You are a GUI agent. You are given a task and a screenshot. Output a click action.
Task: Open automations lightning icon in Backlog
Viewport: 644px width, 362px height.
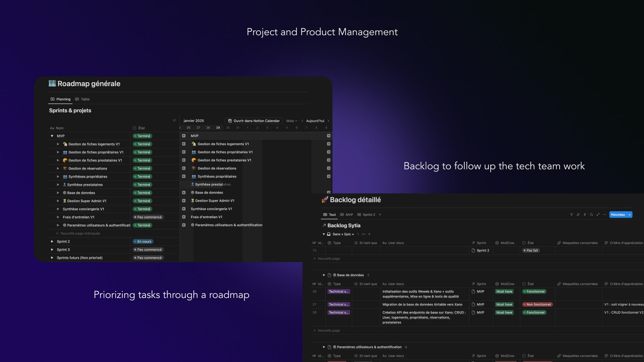click(x=585, y=215)
